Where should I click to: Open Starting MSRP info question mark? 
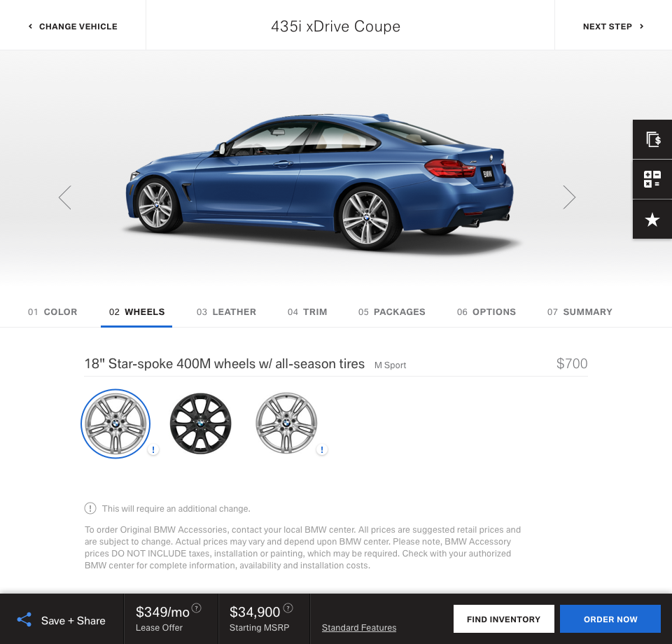point(288,608)
